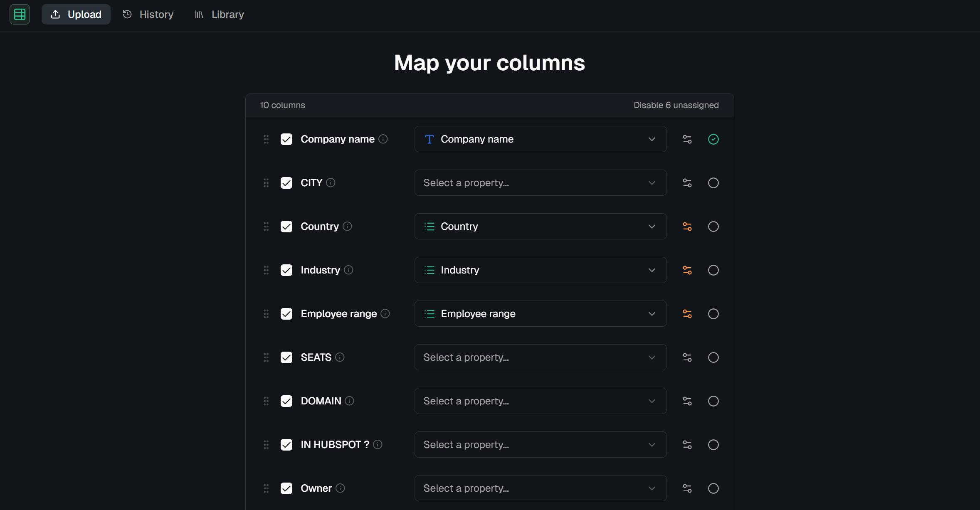Grab drag handle of Industry row
The height and width of the screenshot is (510, 980).
266,270
